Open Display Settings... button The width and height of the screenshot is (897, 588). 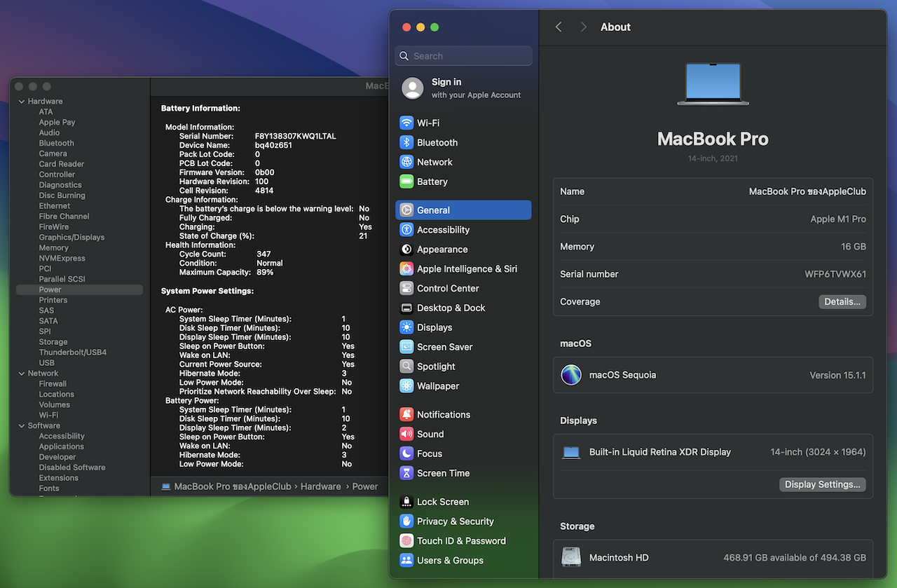[823, 485]
